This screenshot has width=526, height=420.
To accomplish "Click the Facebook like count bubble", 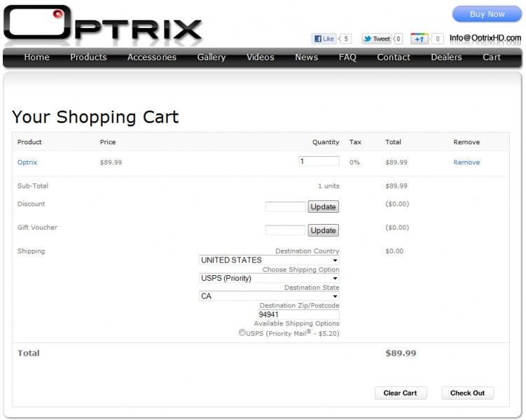I will [345, 39].
